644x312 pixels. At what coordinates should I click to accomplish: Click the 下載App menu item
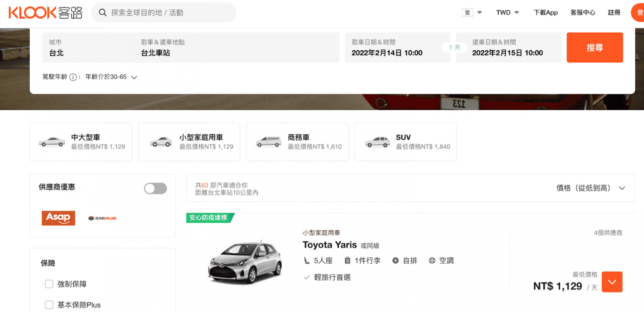tap(545, 13)
